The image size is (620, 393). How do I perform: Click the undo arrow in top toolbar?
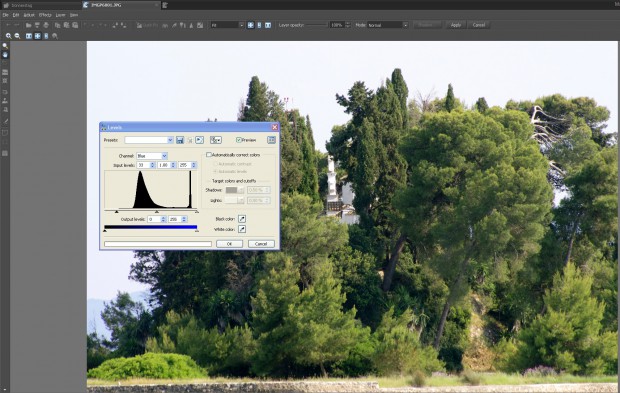(8, 25)
